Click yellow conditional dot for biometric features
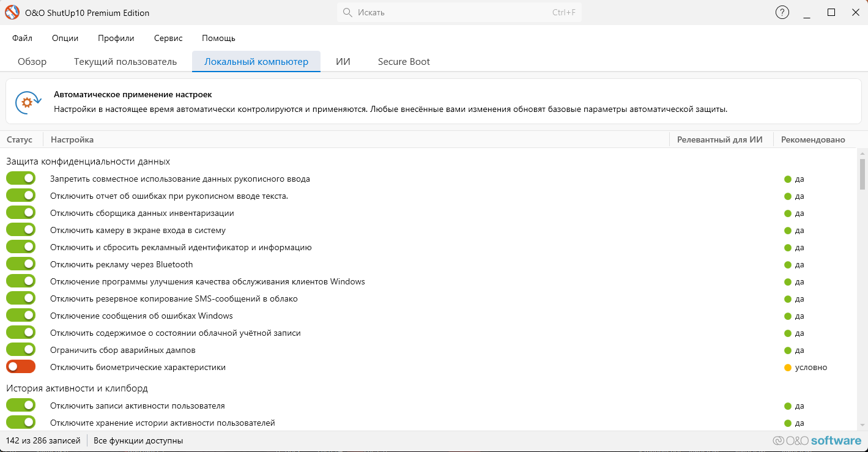Viewport: 868px width, 452px height. [x=788, y=368]
